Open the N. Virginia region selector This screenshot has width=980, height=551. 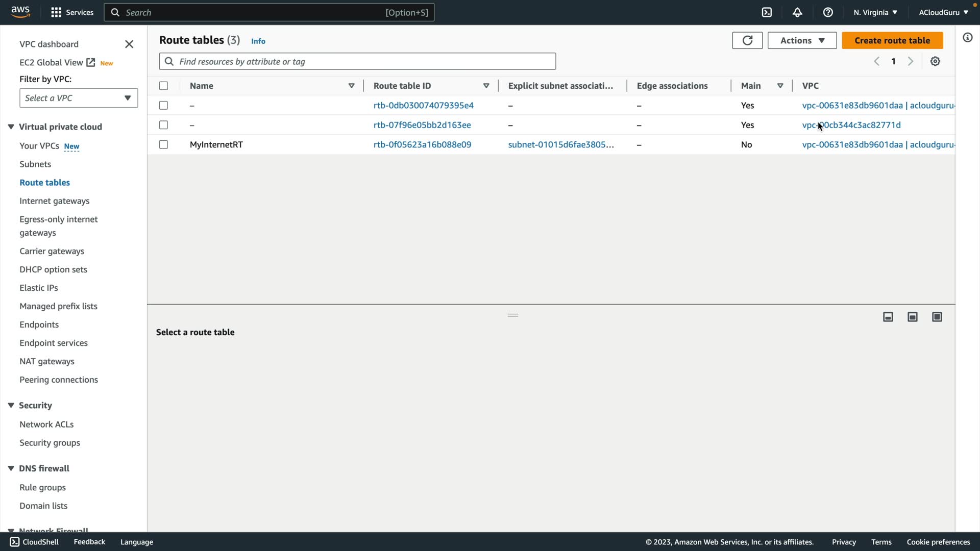(x=875, y=12)
